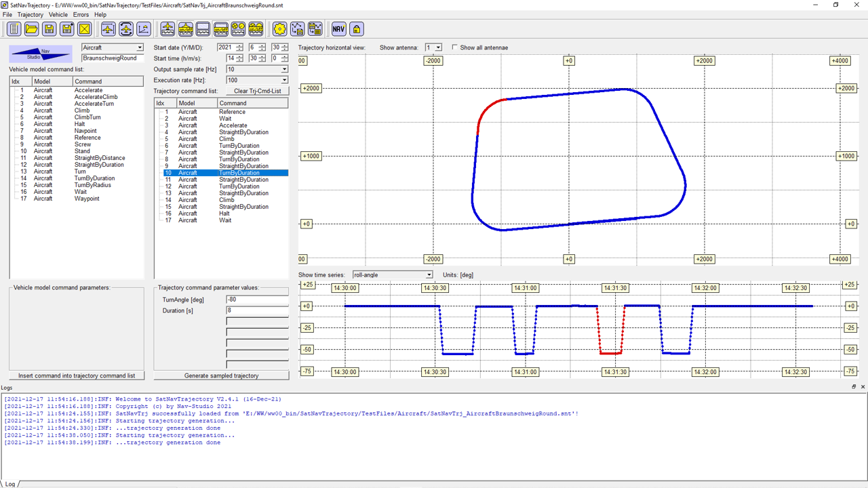Click the save floppy disk icon

50,28
